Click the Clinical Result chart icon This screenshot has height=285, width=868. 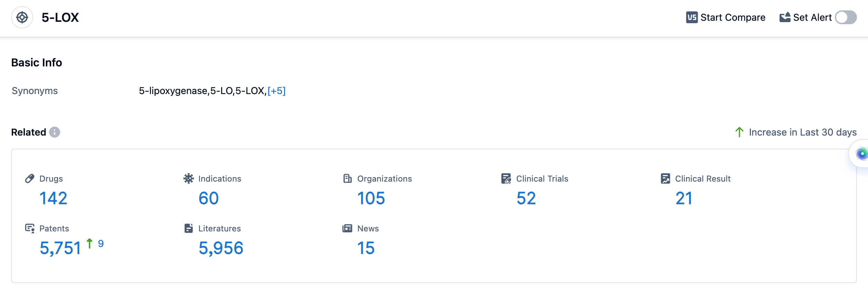point(665,178)
